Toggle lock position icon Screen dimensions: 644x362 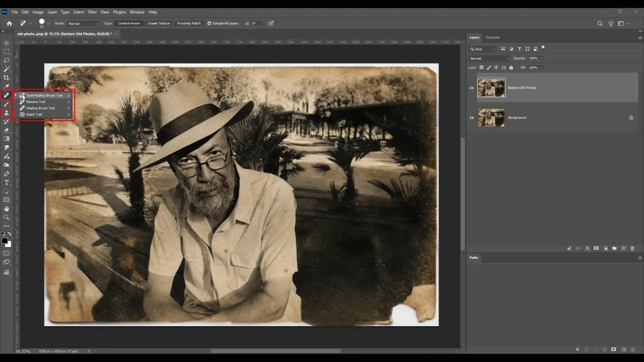496,67
